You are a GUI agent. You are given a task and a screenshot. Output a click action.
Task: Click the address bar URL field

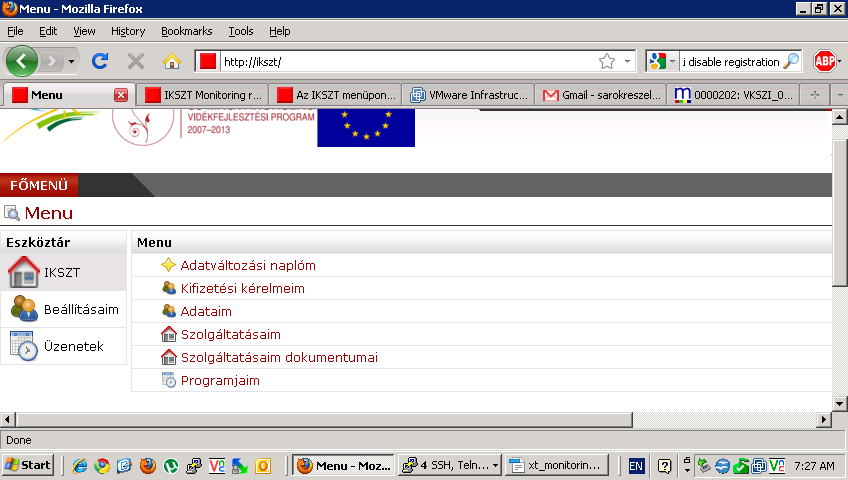tap(408, 61)
